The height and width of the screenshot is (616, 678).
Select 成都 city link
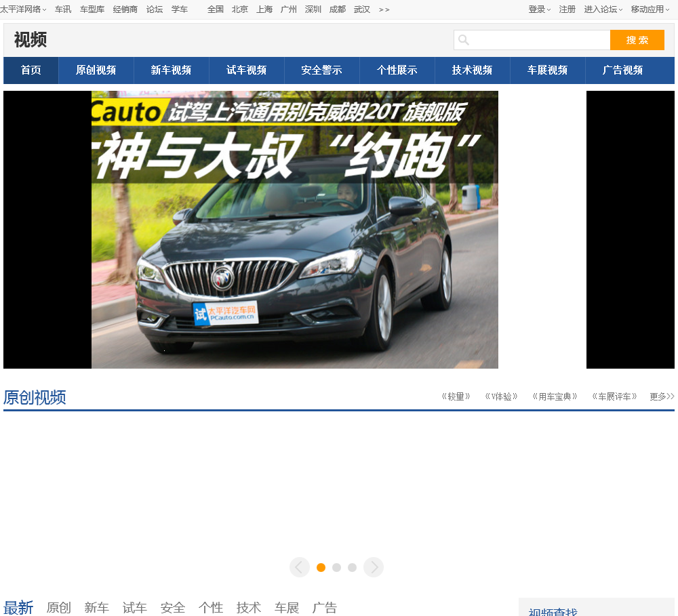[x=337, y=9]
